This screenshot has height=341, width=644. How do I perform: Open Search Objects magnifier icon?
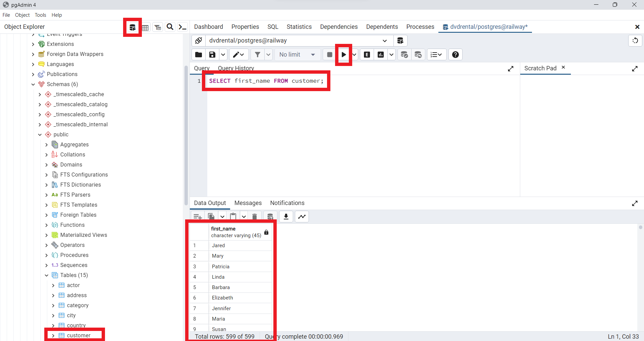[170, 27]
